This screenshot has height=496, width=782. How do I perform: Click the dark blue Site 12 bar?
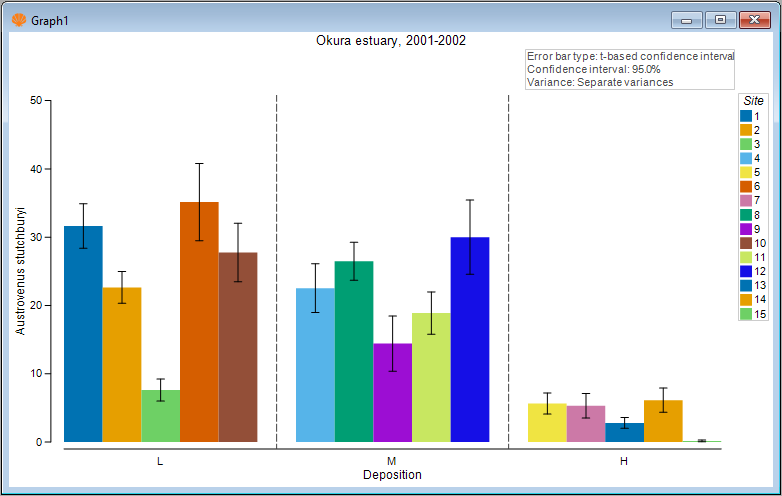[x=470, y=339]
